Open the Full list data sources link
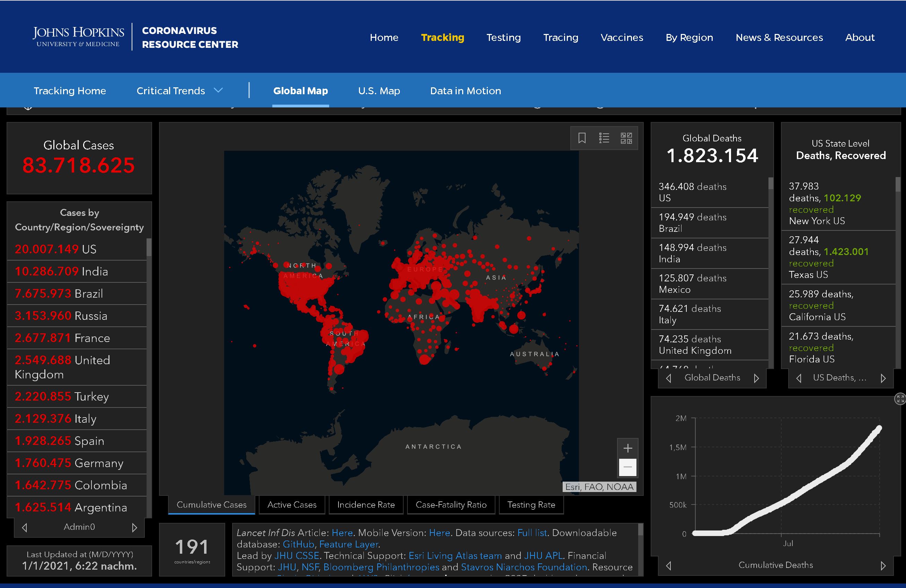Viewport: 906px width, 588px height. [532, 533]
